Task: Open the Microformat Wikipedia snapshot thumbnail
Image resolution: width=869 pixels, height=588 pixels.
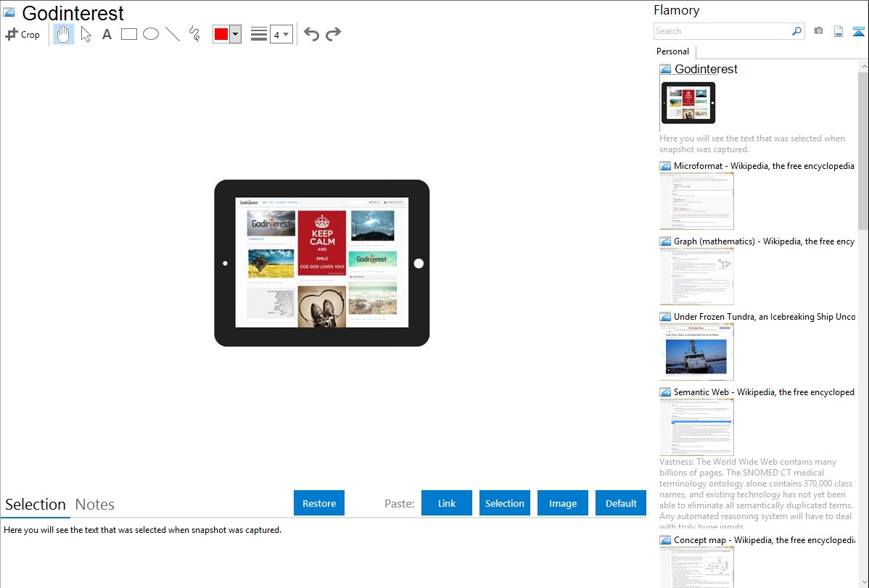Action: pos(696,201)
